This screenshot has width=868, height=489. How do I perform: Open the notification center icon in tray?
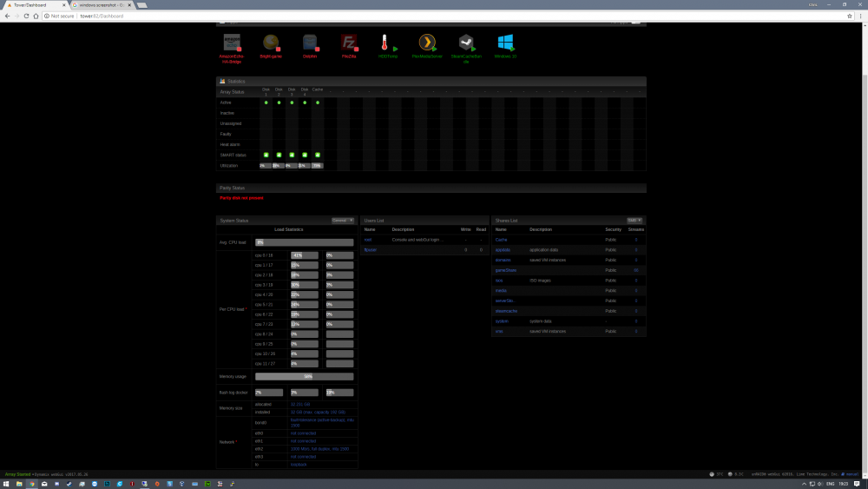(x=857, y=484)
